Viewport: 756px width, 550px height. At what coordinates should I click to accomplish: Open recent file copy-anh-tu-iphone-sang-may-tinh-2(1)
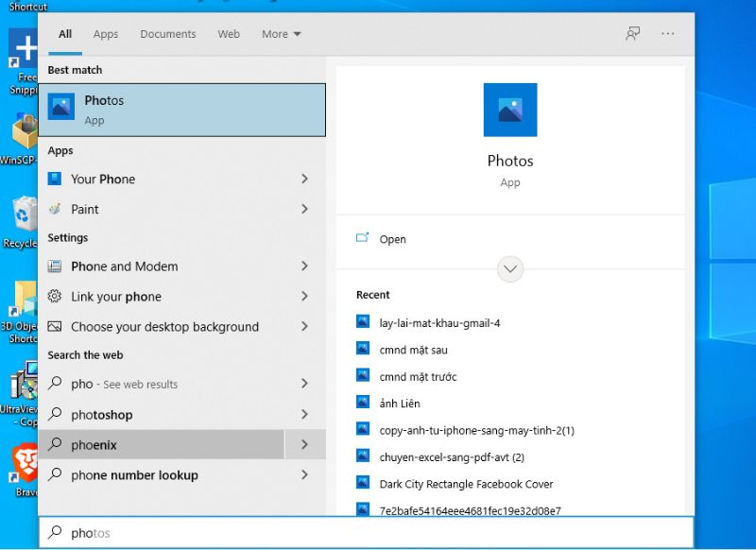(x=477, y=430)
